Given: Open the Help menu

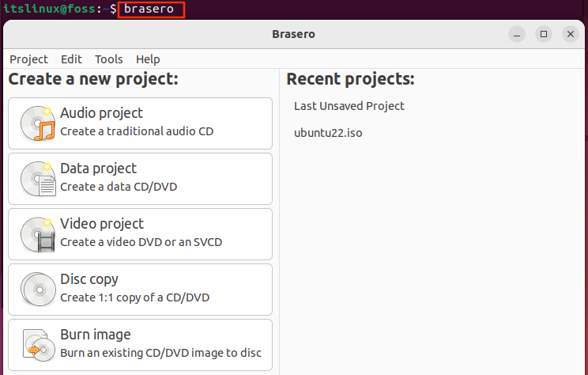Looking at the screenshot, I should point(148,59).
